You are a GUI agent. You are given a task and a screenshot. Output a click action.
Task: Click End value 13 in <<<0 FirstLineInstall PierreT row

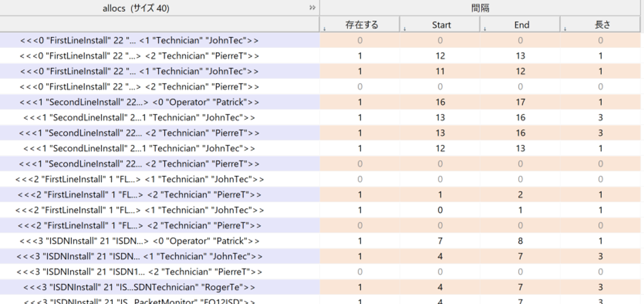520,56
